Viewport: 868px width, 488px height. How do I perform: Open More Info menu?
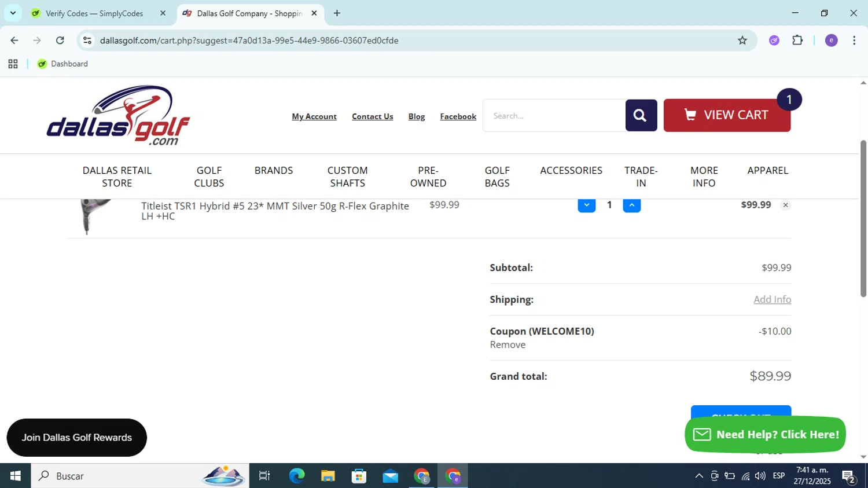pyautogui.click(x=704, y=177)
